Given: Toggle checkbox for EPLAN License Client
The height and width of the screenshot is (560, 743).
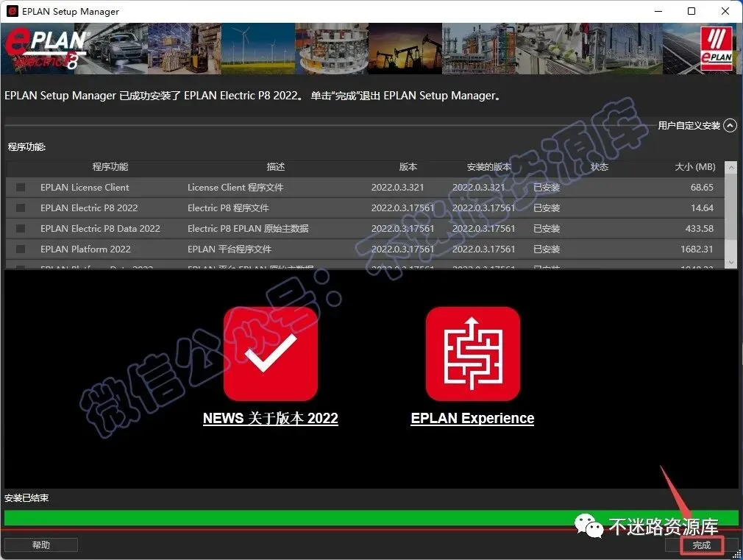Looking at the screenshot, I should pos(21,188).
